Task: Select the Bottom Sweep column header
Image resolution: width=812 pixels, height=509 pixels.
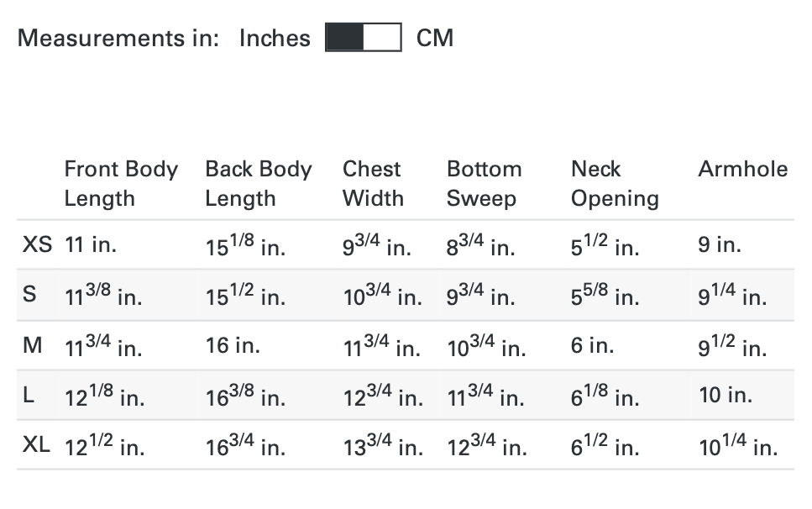Action: 484,183
